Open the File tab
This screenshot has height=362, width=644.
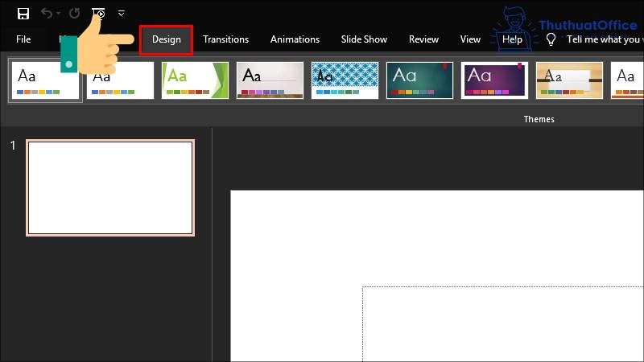23,39
